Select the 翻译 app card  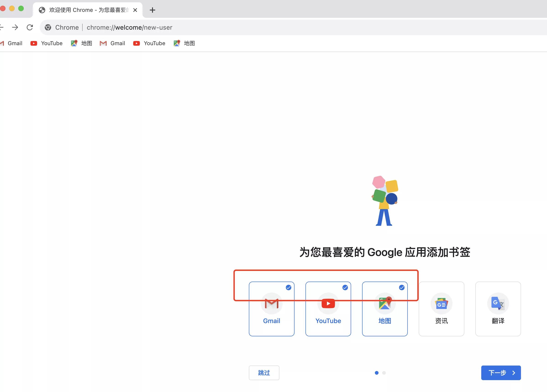click(498, 309)
